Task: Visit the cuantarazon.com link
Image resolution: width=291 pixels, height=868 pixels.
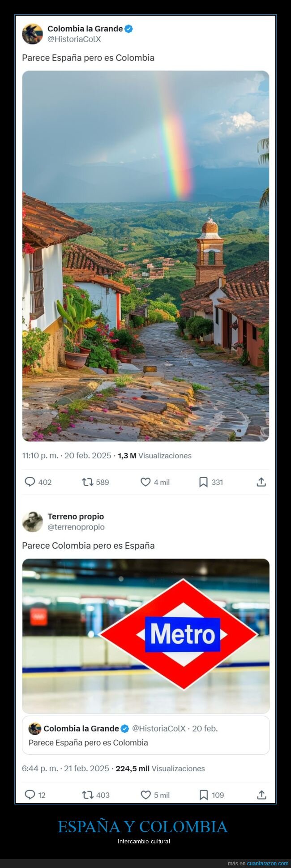Action: 268,864
